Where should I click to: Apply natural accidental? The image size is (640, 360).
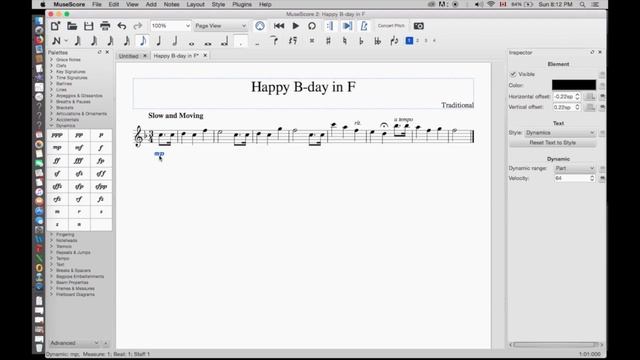344,41
